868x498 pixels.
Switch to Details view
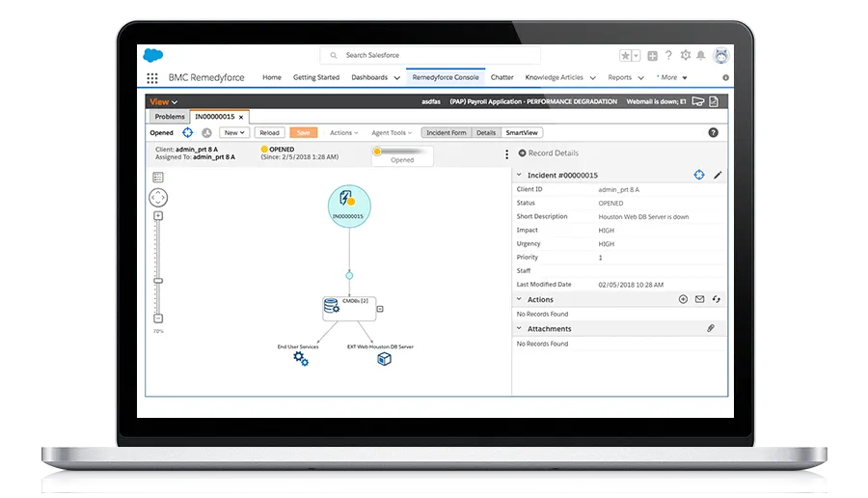click(x=486, y=133)
